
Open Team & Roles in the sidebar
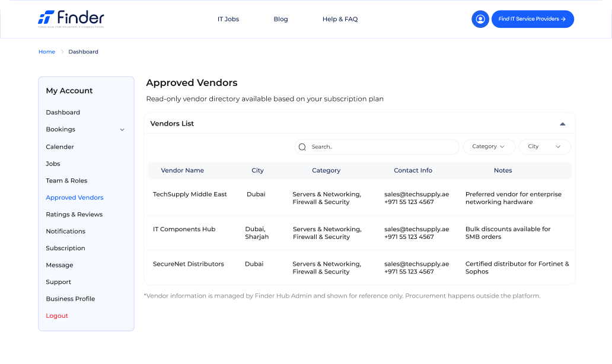pyautogui.click(x=66, y=181)
